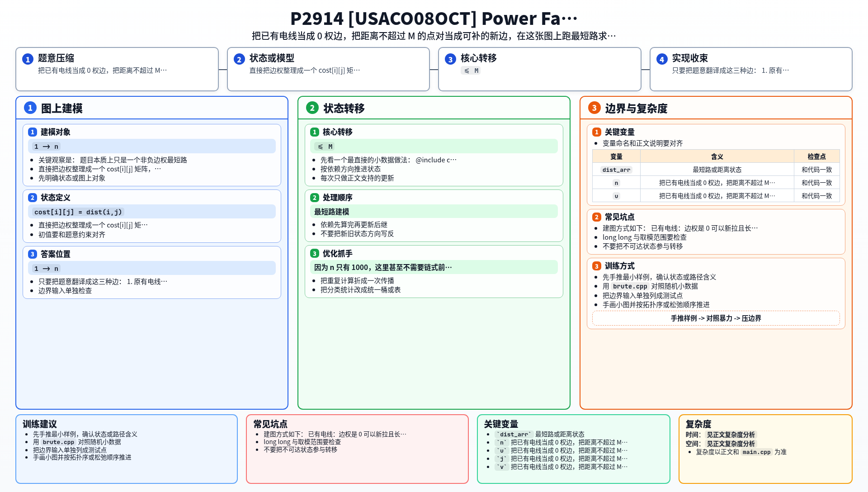Click the brute.cpp chip in the 训练建议 card

tap(58, 442)
